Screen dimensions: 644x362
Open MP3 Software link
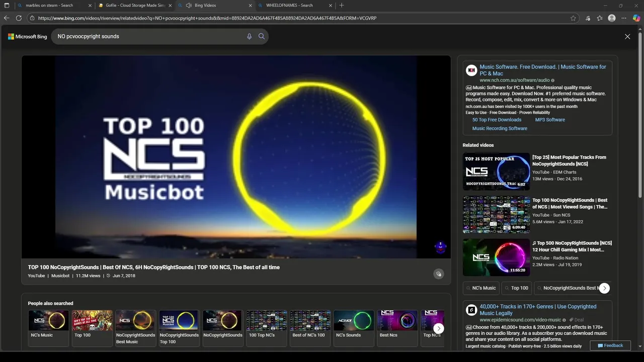[550, 120]
